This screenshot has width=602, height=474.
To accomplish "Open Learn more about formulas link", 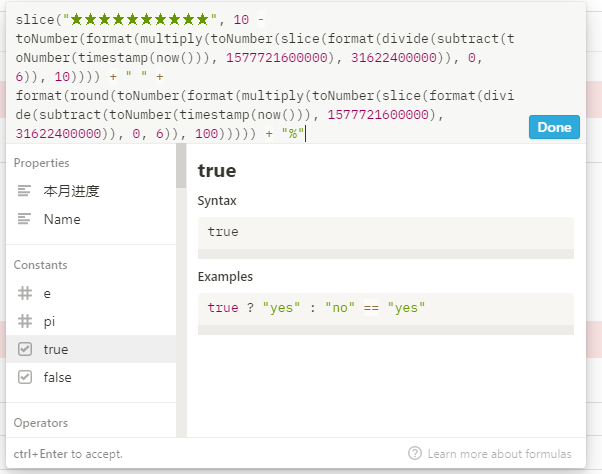I will point(499,454).
